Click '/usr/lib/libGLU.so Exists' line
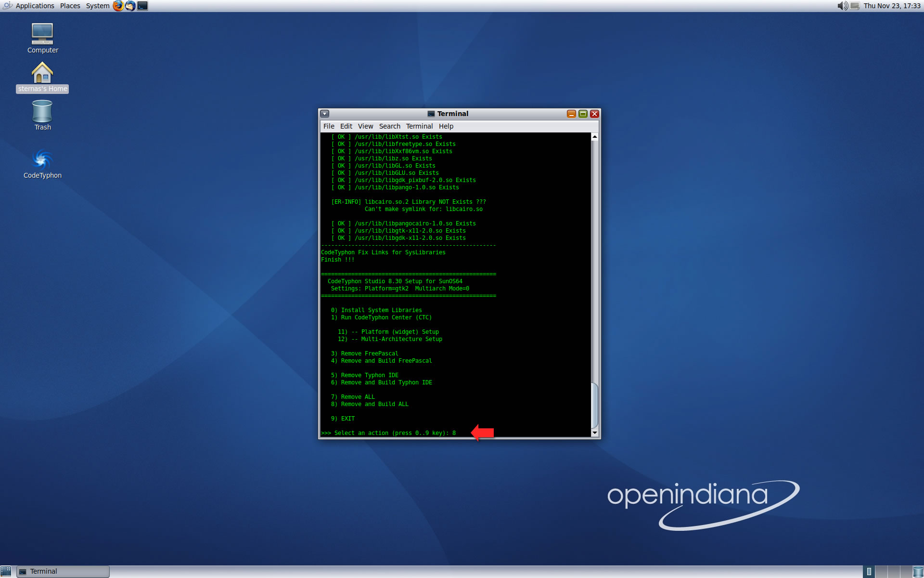 (x=385, y=173)
